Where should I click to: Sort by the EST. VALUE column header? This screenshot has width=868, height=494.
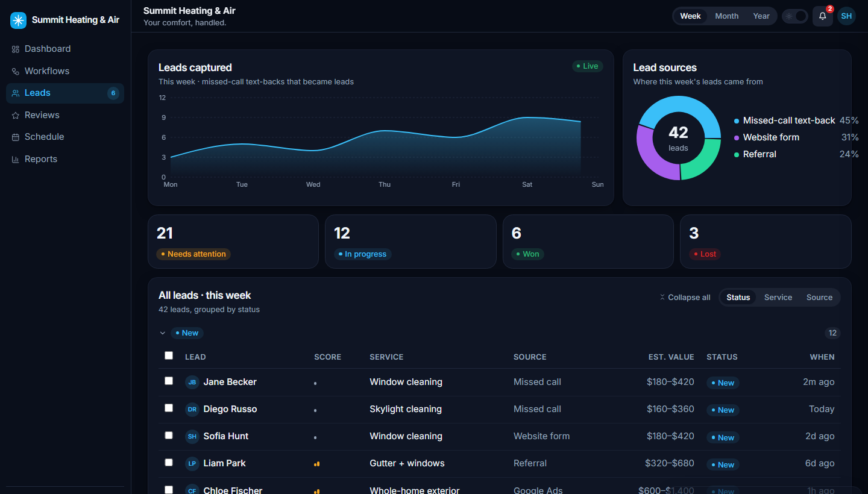(x=671, y=357)
